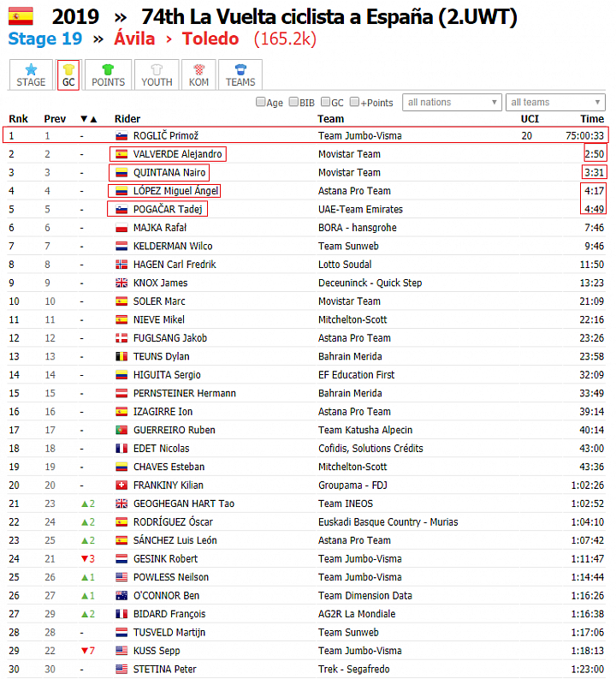Click Poland flag beside MAJKA Rafał
This screenshot has width=616, height=679.
(x=121, y=228)
